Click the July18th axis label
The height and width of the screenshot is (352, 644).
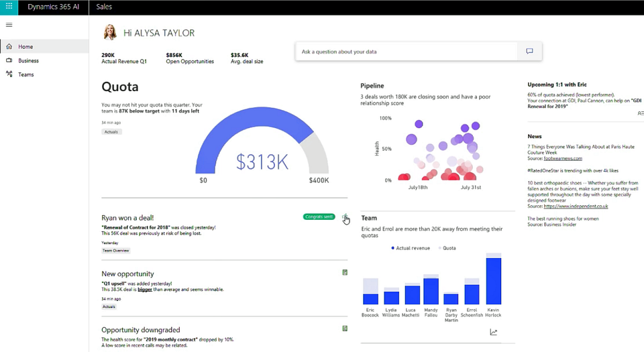point(418,187)
